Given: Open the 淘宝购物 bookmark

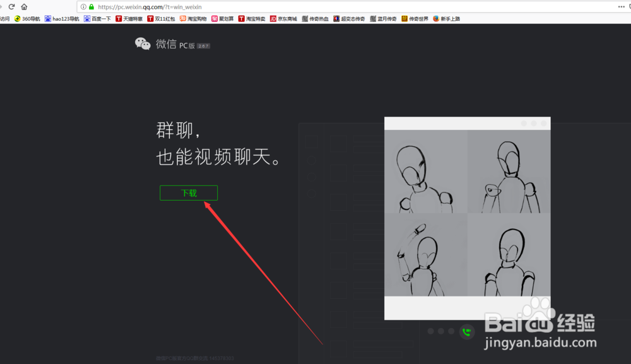Looking at the screenshot, I should point(193,18).
